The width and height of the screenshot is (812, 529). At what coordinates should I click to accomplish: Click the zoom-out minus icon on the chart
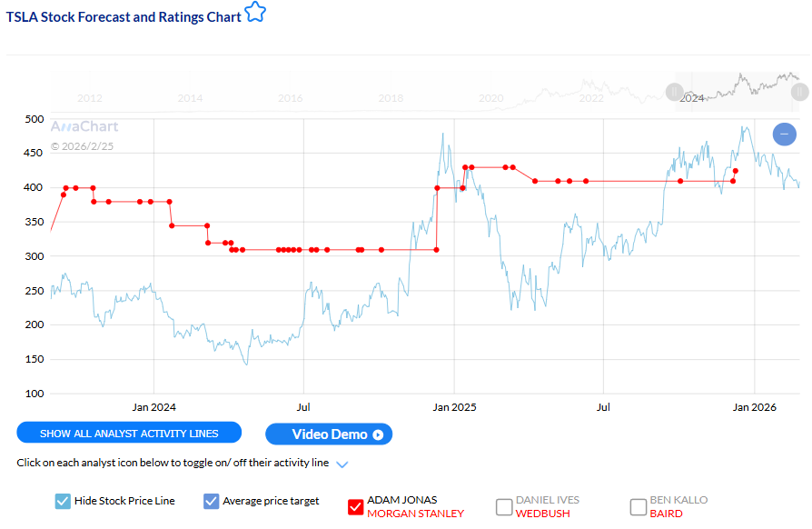tap(784, 134)
